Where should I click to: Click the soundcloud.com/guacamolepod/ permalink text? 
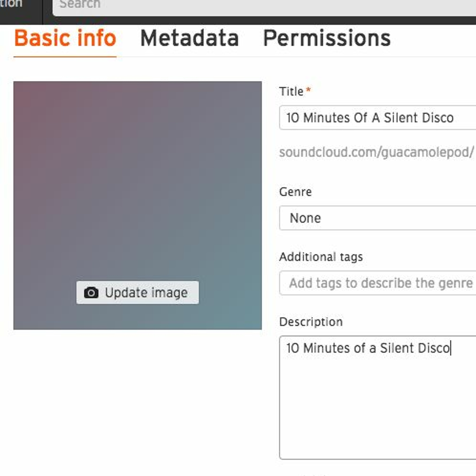376,152
